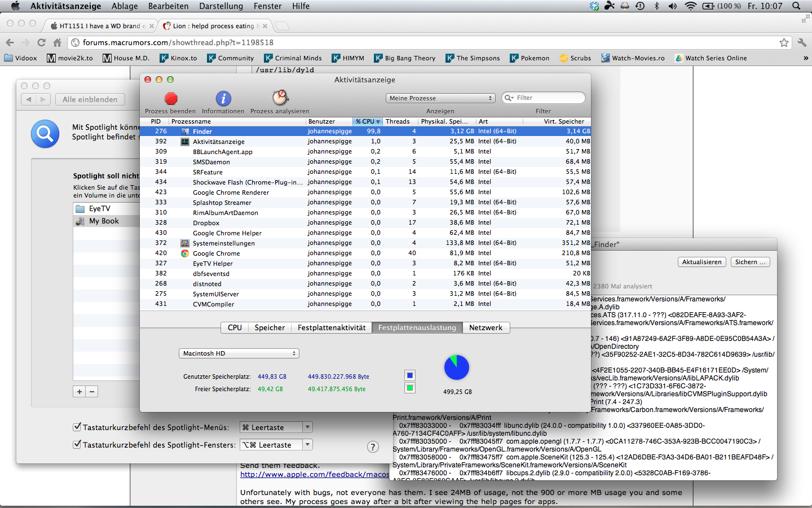Click the Aktivitätsanzeige process icon
This screenshot has height=508, width=812.
(x=185, y=142)
